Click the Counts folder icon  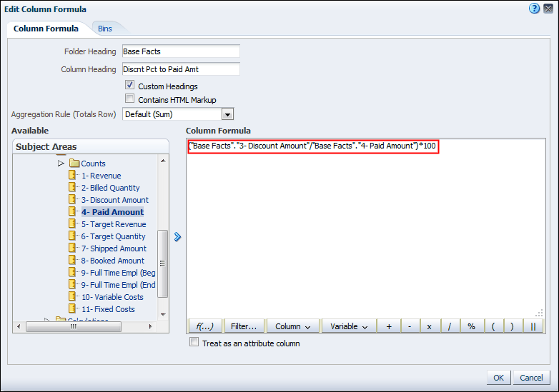tap(74, 163)
